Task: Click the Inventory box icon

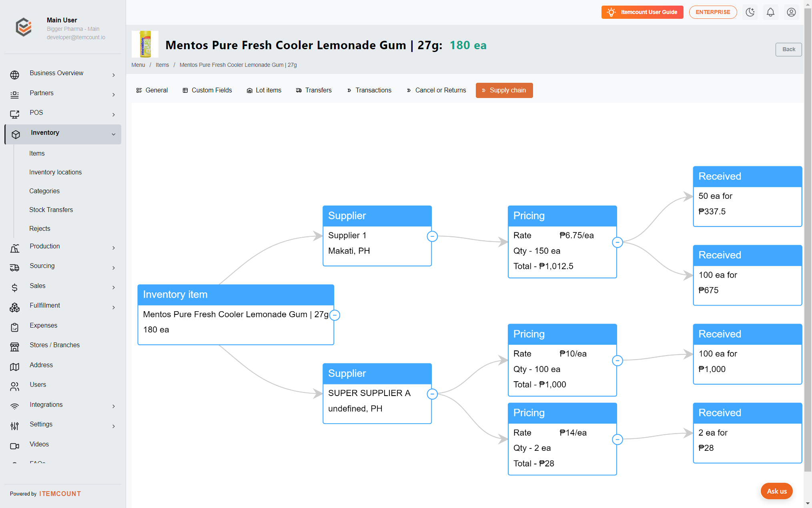Action: (x=16, y=134)
